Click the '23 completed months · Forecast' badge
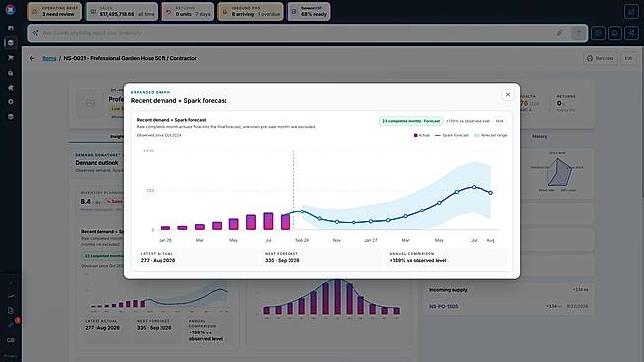 pos(411,121)
